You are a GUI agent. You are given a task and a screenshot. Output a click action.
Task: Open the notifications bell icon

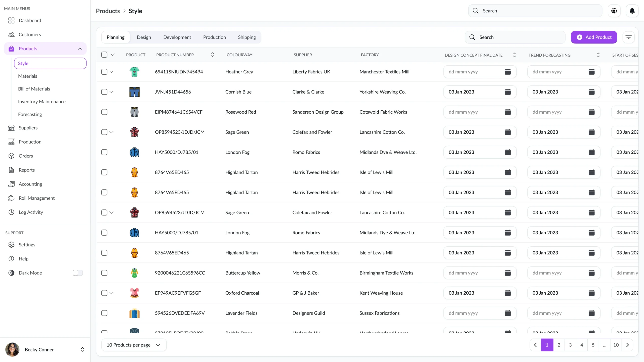tap(632, 11)
